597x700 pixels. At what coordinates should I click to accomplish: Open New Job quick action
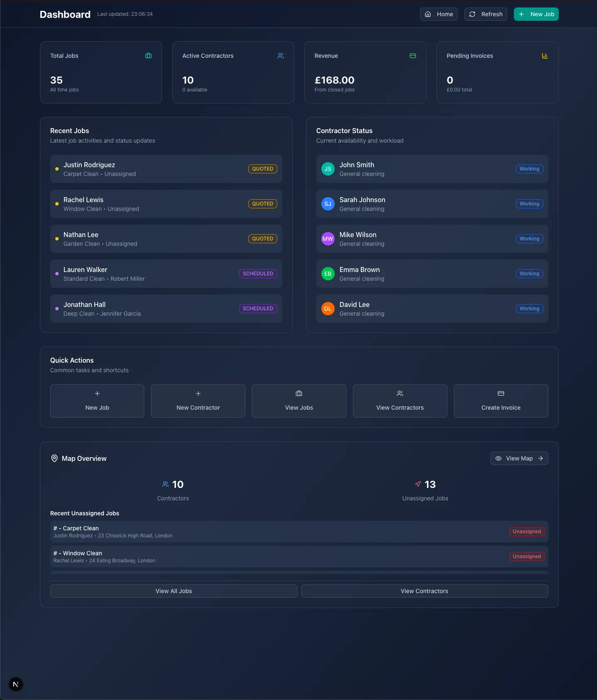point(97,401)
